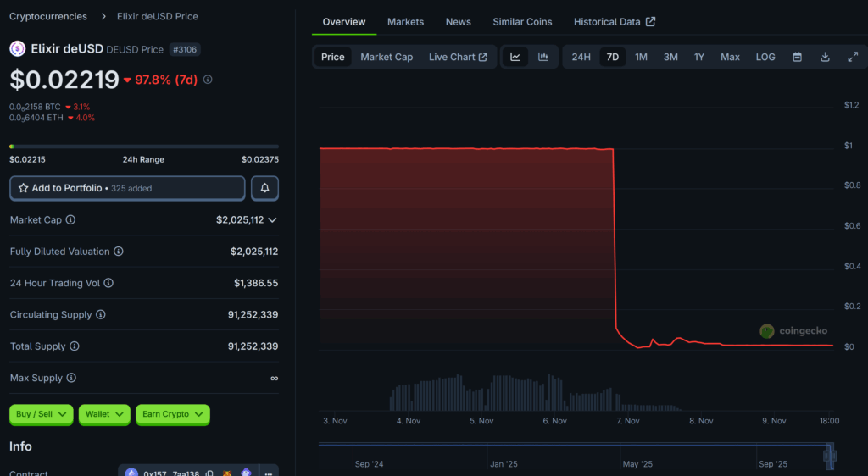Switch to line chart view icon
This screenshot has width=868, height=476.
click(x=515, y=57)
